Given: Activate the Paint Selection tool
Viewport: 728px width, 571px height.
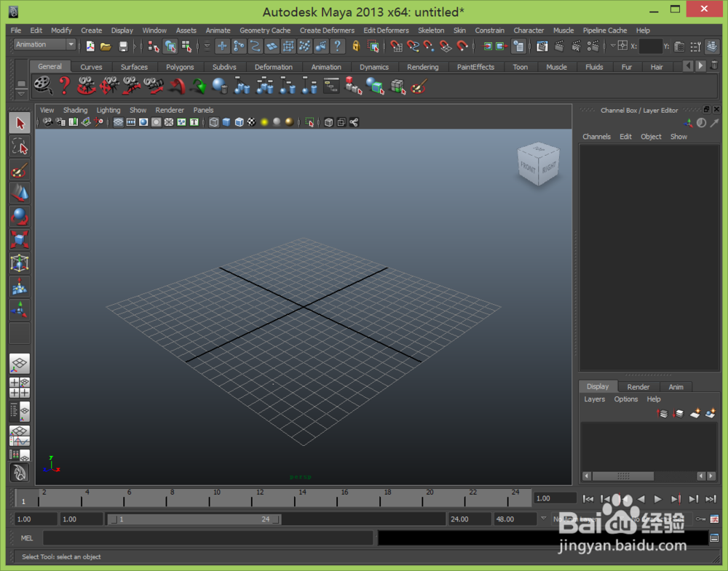Looking at the screenshot, I should [20, 170].
